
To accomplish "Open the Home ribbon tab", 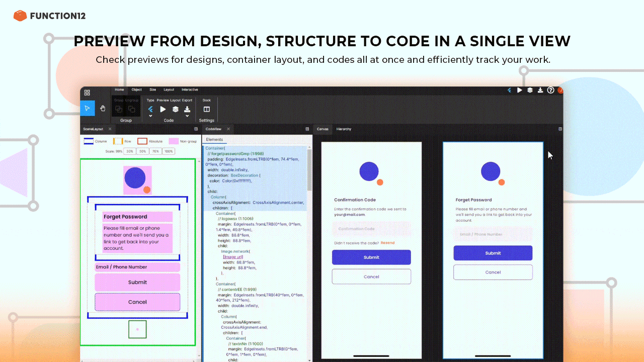I will click(x=119, y=89).
